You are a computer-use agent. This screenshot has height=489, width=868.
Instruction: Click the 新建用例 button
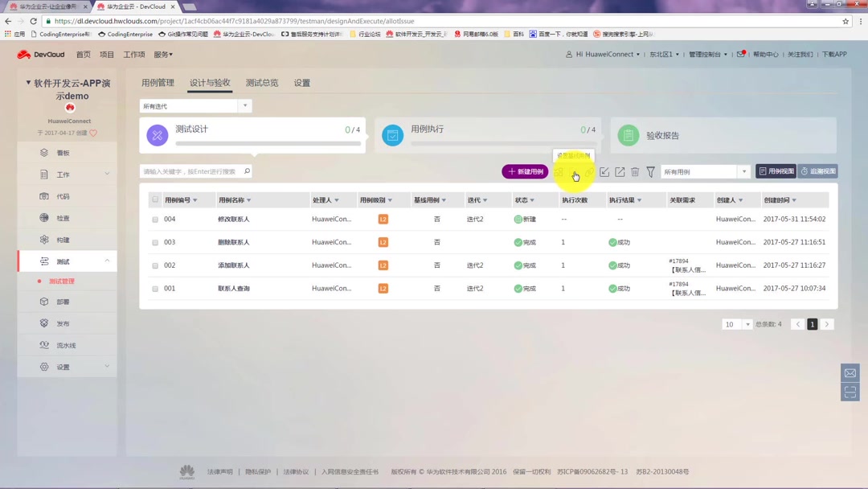click(x=525, y=171)
